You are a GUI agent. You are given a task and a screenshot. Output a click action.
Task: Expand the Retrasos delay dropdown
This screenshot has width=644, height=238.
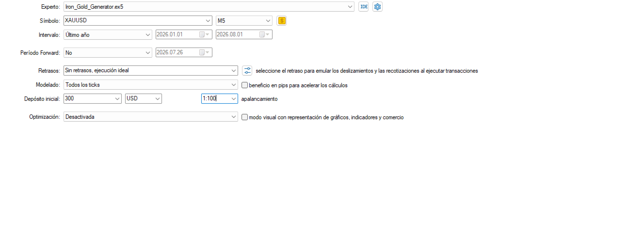point(234,70)
